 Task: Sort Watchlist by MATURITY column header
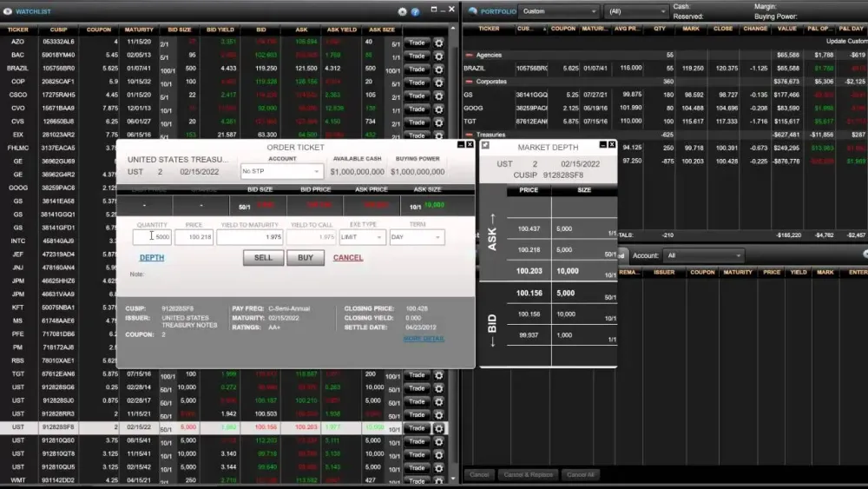(139, 30)
